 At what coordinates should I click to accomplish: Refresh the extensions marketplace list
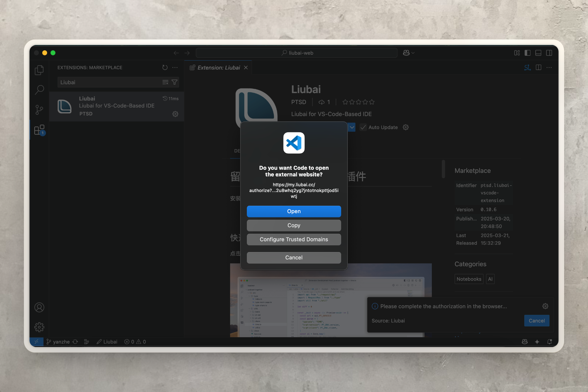click(x=165, y=67)
